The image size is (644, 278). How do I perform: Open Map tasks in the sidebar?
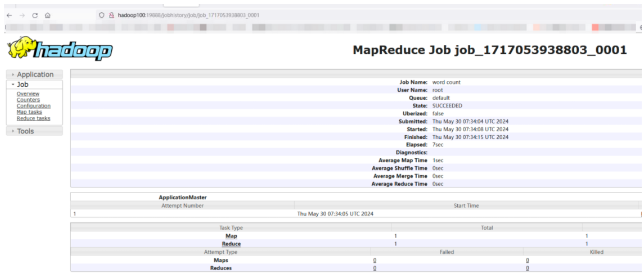[29, 113]
